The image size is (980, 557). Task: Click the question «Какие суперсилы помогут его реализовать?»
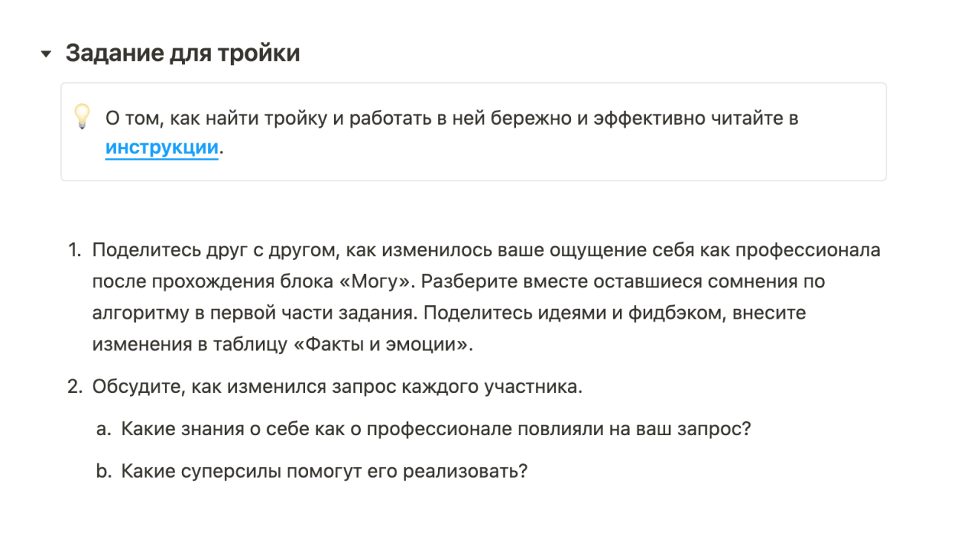[324, 472]
